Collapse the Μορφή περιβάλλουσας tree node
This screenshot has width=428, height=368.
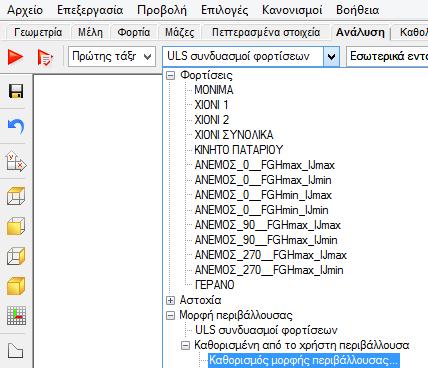[170, 315]
